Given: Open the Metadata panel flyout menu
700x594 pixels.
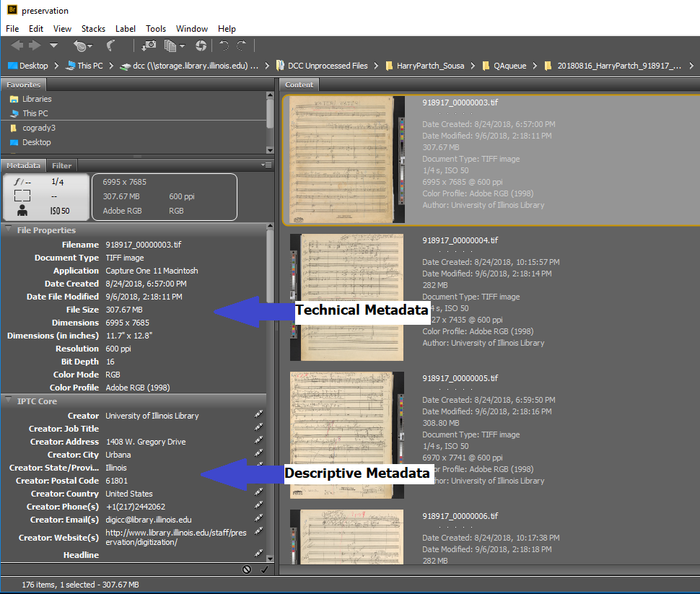Looking at the screenshot, I should click(268, 165).
